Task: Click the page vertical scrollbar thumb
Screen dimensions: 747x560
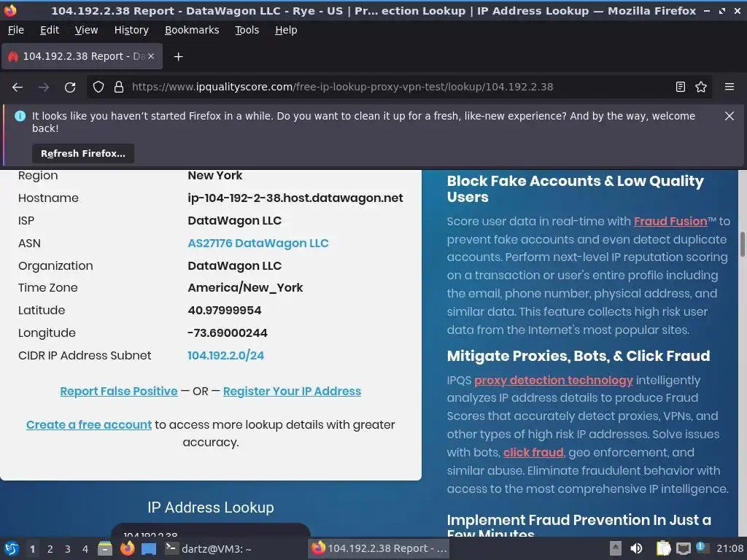Action: click(x=742, y=245)
